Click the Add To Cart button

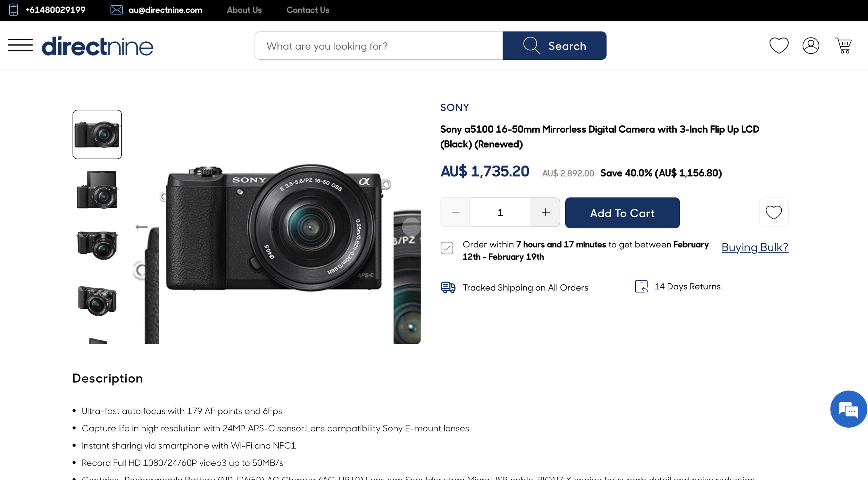pos(622,213)
